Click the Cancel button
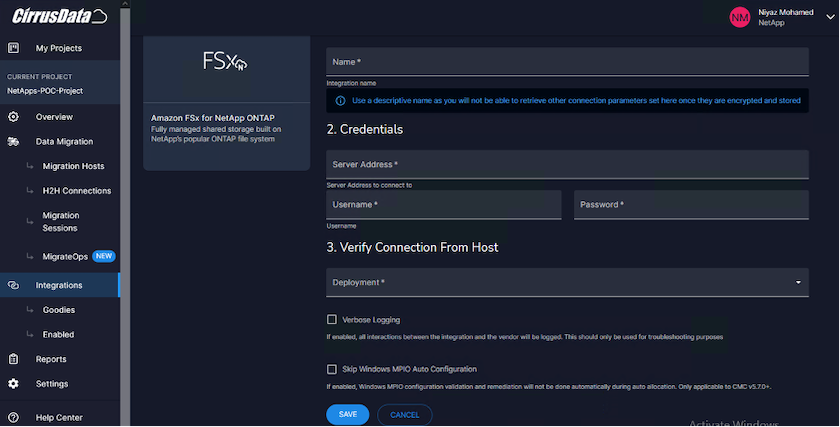840x427 pixels. point(405,414)
